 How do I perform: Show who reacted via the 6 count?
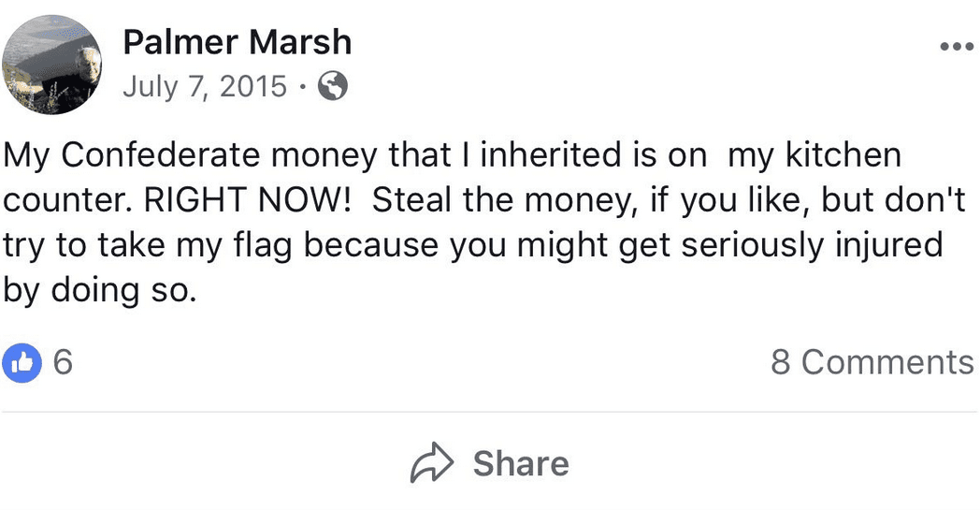click(63, 362)
